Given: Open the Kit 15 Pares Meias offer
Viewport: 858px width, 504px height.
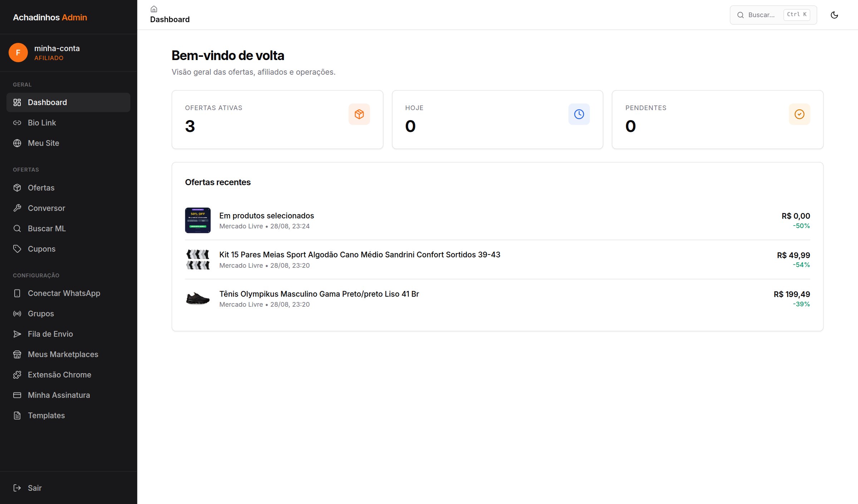Looking at the screenshot, I should pyautogui.click(x=497, y=260).
